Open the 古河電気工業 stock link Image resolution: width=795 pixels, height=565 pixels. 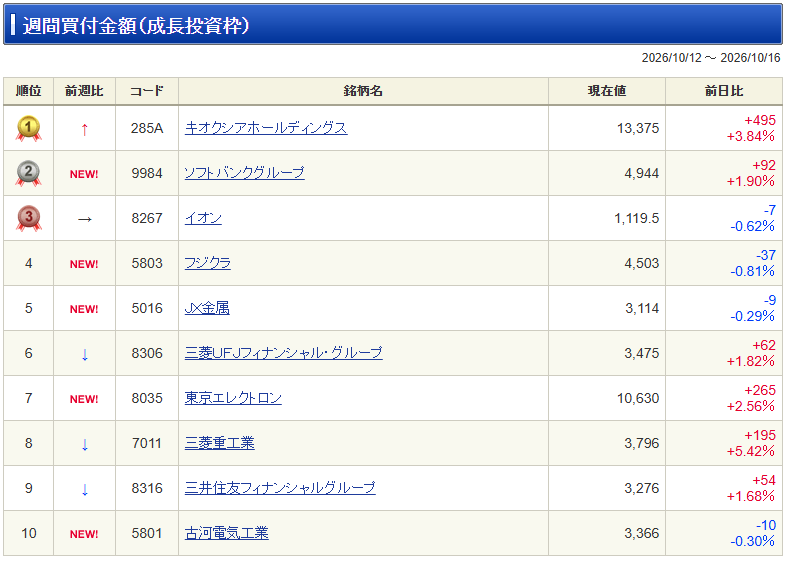(x=227, y=533)
